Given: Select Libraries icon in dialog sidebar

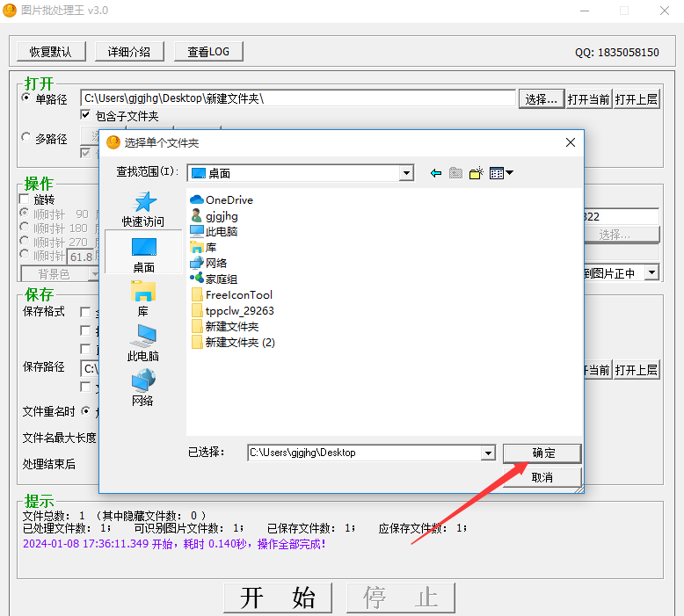Looking at the screenshot, I should point(143,292).
